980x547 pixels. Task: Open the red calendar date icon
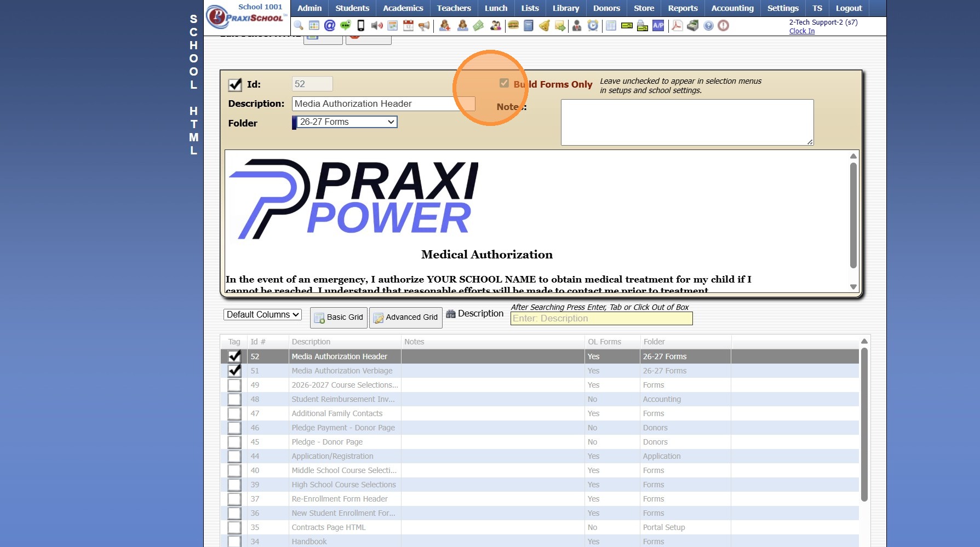click(408, 26)
